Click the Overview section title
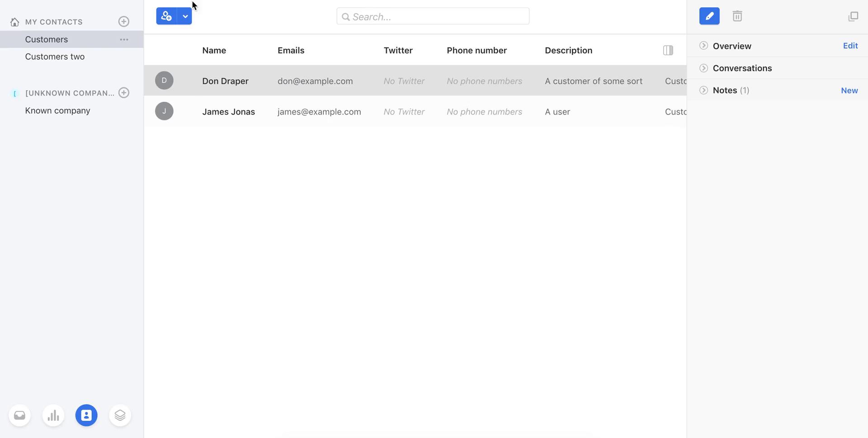The width and height of the screenshot is (868, 438). point(732,46)
